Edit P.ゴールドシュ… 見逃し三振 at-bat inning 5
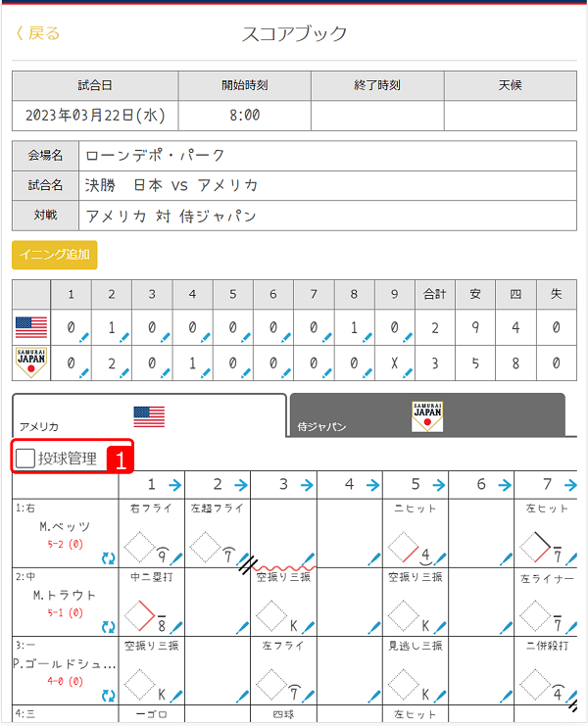Screen dimensions: 588x726 point(440,697)
